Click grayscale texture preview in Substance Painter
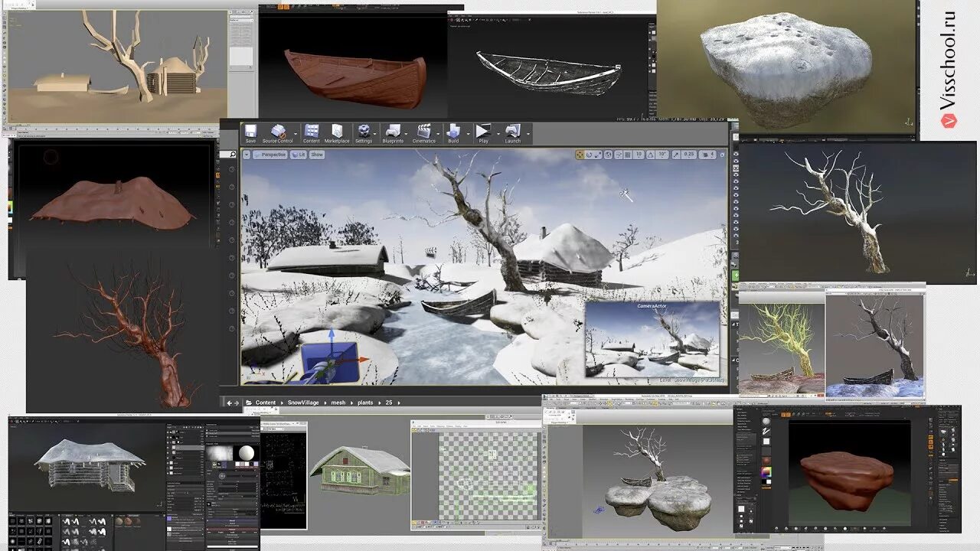This screenshot has width=980, height=551. [219, 453]
